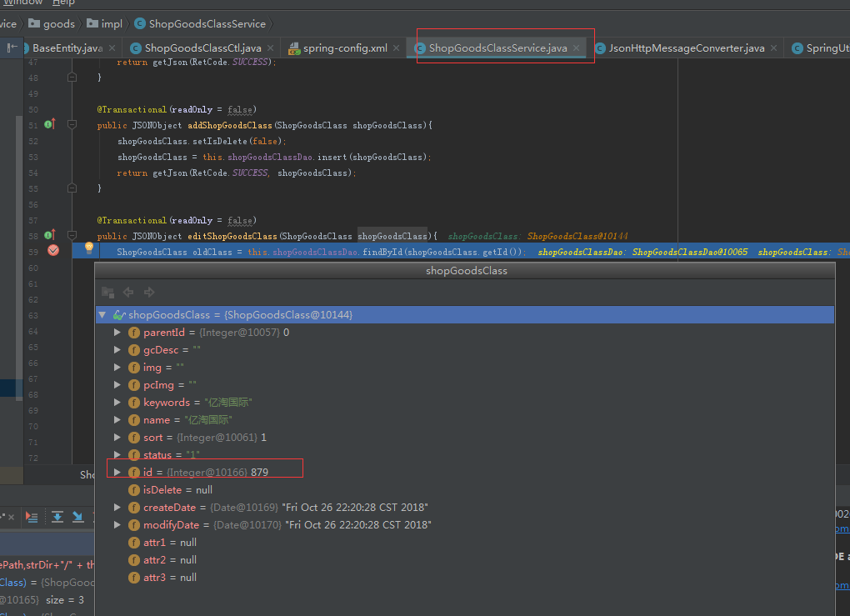
Task: Click the spring-config.xml file icon
Action: point(294,48)
